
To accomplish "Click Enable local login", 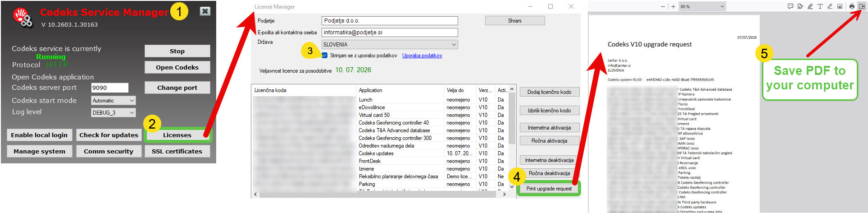I will (x=39, y=135).
